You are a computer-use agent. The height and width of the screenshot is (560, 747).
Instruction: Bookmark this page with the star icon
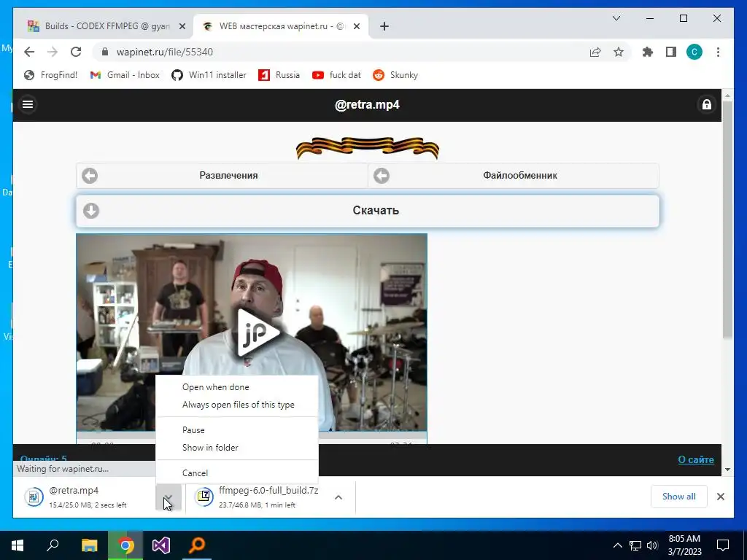coord(619,52)
